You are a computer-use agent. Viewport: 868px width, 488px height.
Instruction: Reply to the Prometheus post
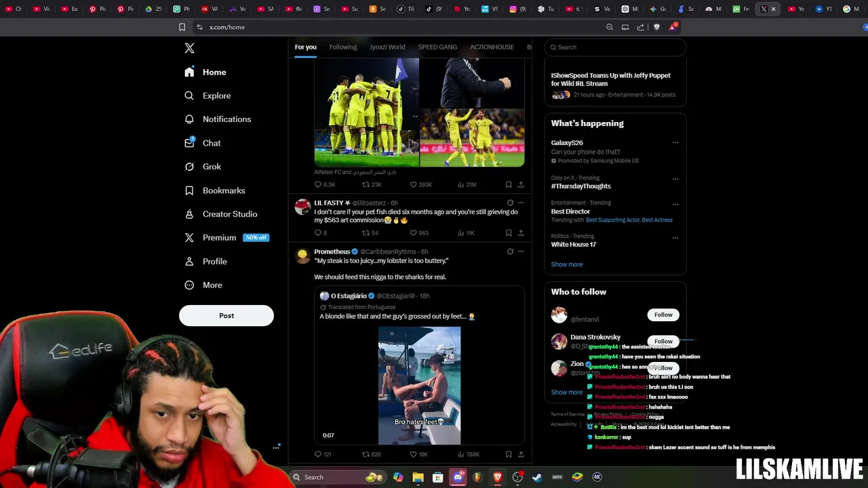pyautogui.click(x=322, y=454)
